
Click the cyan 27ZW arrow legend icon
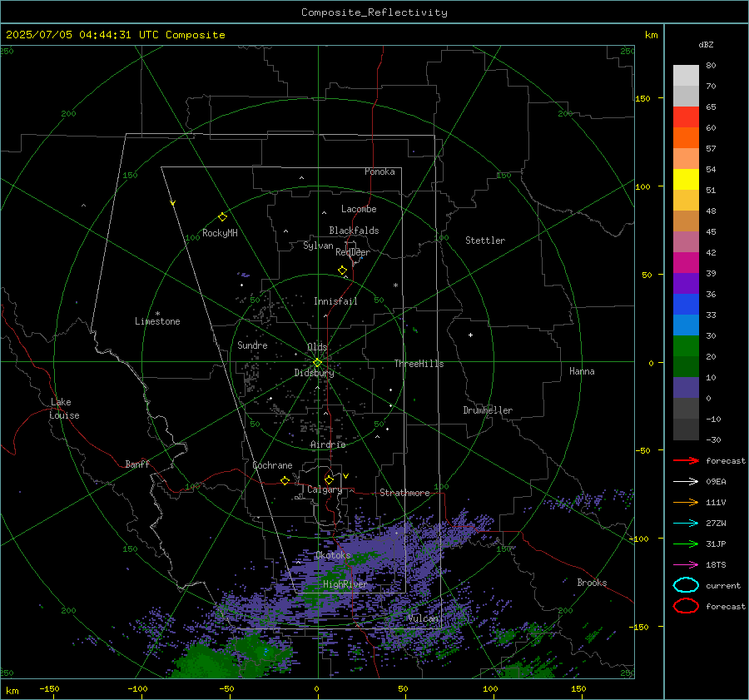tap(686, 524)
